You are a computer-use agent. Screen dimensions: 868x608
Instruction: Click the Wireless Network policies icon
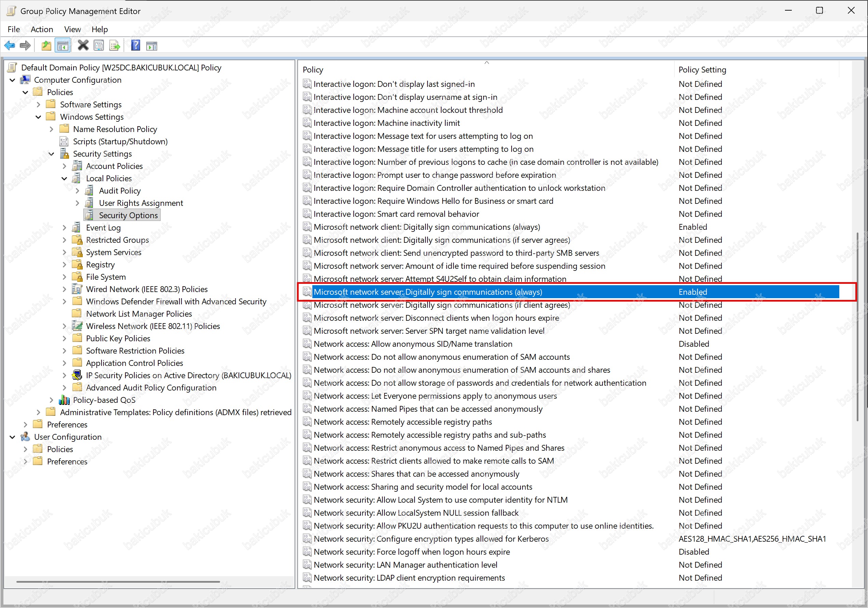77,326
